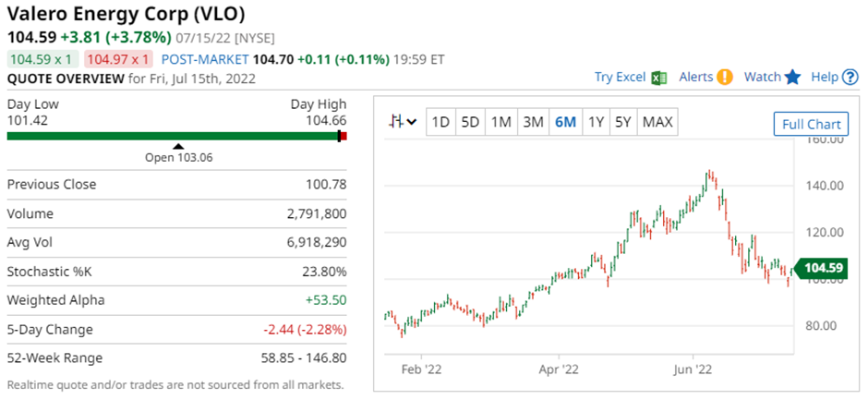Click the Watch link text

763,78
